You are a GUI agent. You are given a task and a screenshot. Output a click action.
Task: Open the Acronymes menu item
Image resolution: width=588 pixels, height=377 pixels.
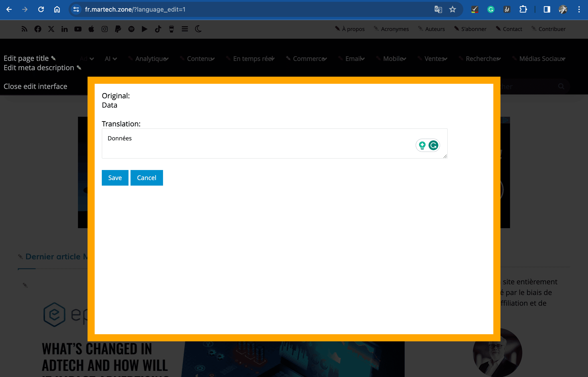394,29
